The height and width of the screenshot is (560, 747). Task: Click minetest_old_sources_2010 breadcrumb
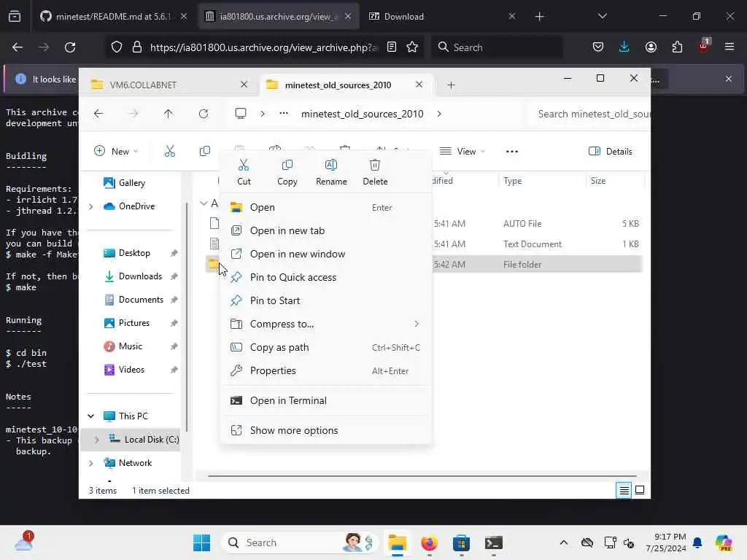tap(362, 114)
